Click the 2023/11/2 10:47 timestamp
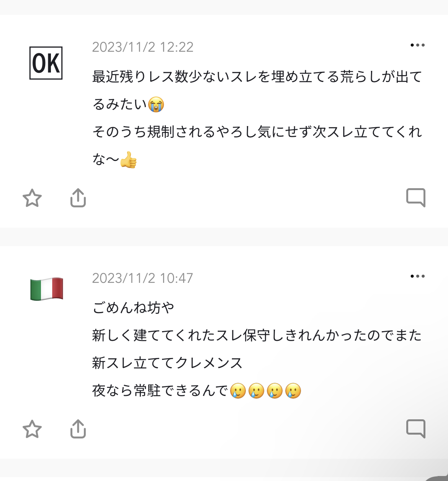Viewport: 448px width, 481px height. (x=142, y=278)
